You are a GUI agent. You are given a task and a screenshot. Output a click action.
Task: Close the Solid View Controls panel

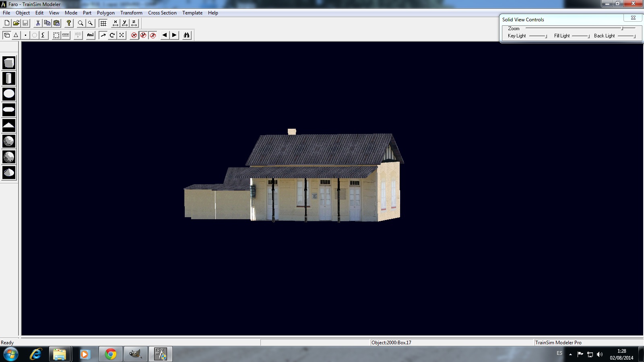633,18
